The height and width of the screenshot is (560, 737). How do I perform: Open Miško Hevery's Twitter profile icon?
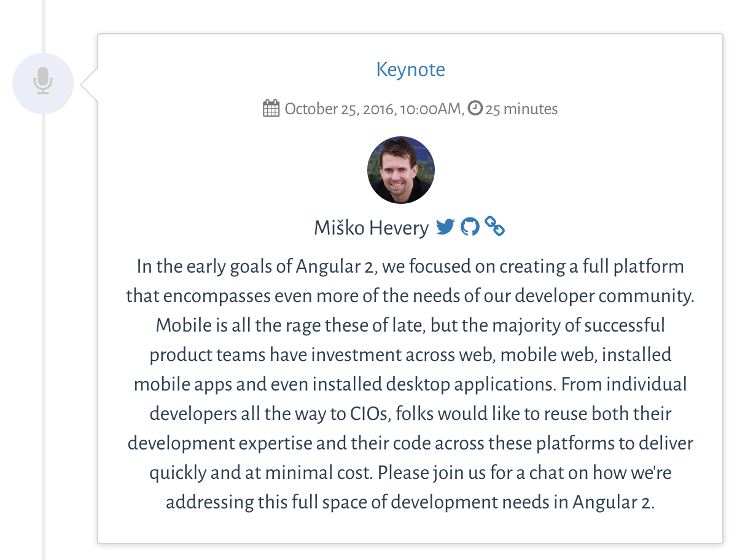click(445, 227)
